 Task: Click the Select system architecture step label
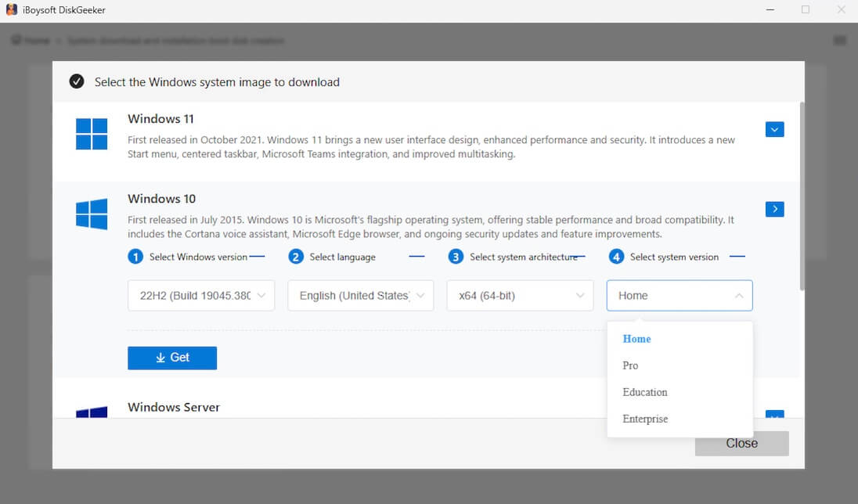pos(524,257)
